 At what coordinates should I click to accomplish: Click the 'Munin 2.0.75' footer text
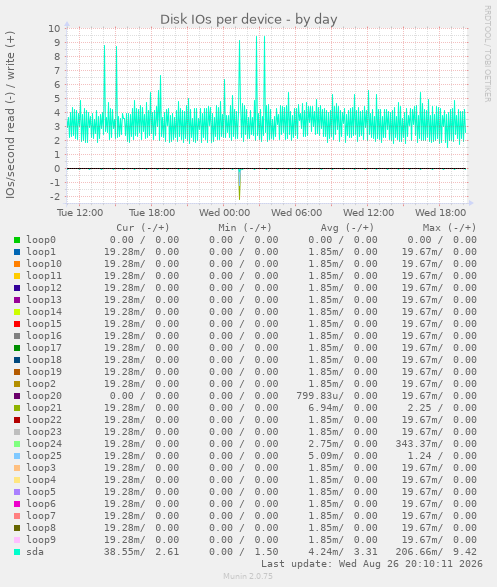tap(248, 576)
